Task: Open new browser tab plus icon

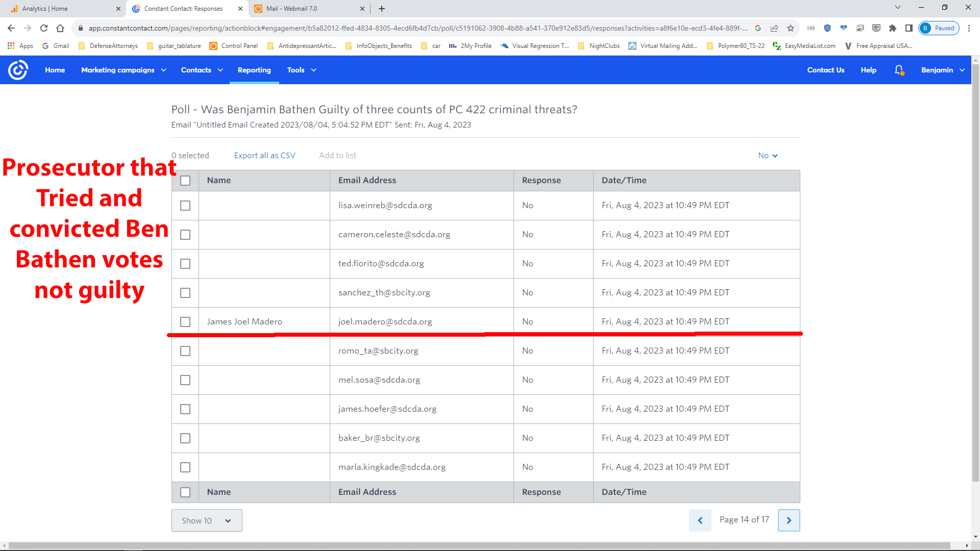Action: click(382, 9)
